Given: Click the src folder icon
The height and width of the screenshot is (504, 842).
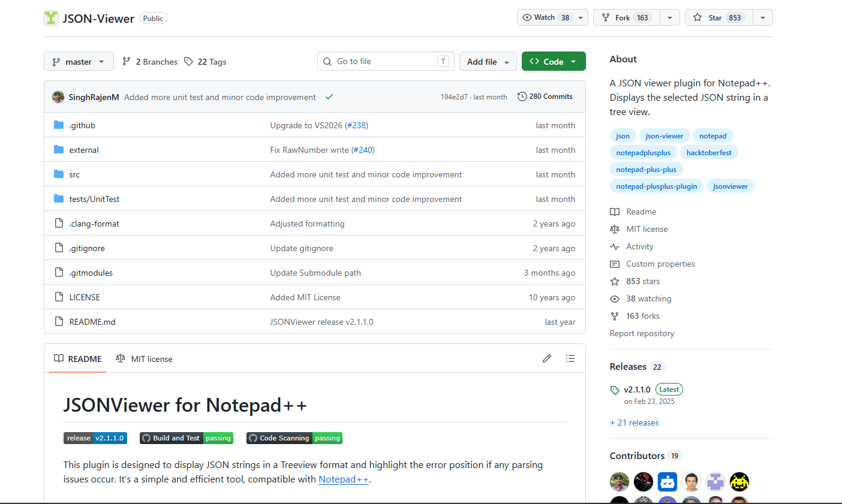Looking at the screenshot, I should [59, 174].
